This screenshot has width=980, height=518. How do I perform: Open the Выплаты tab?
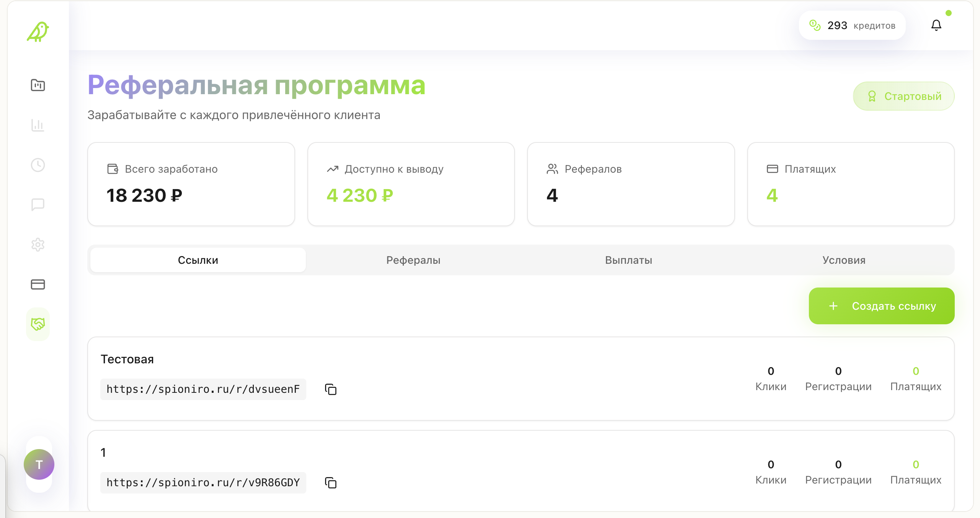(628, 260)
